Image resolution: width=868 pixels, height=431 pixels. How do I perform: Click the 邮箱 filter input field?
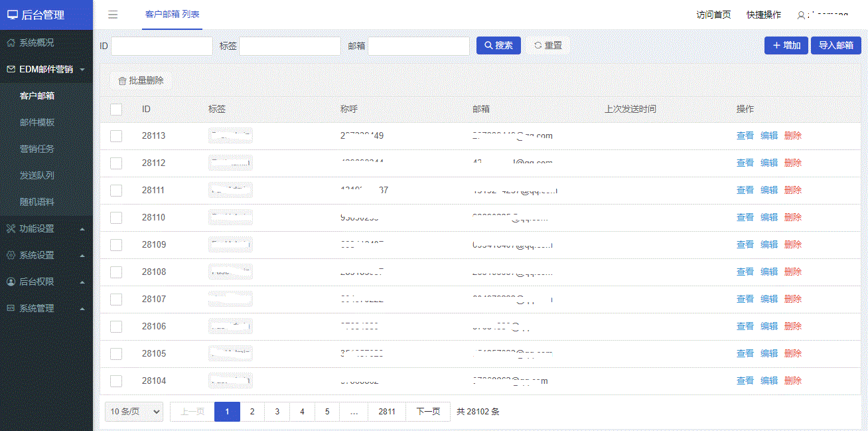[419, 46]
